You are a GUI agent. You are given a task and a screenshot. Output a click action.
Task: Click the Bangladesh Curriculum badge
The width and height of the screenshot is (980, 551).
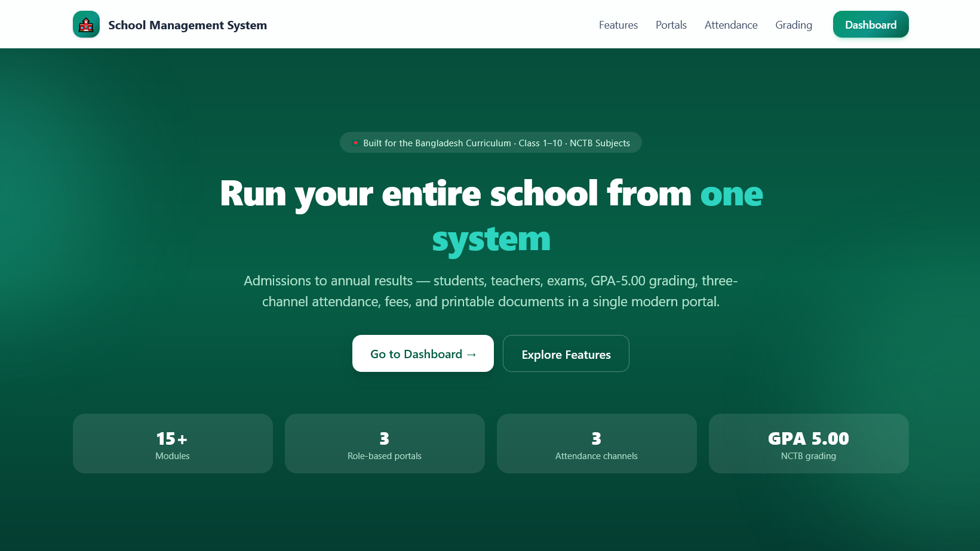coord(491,143)
